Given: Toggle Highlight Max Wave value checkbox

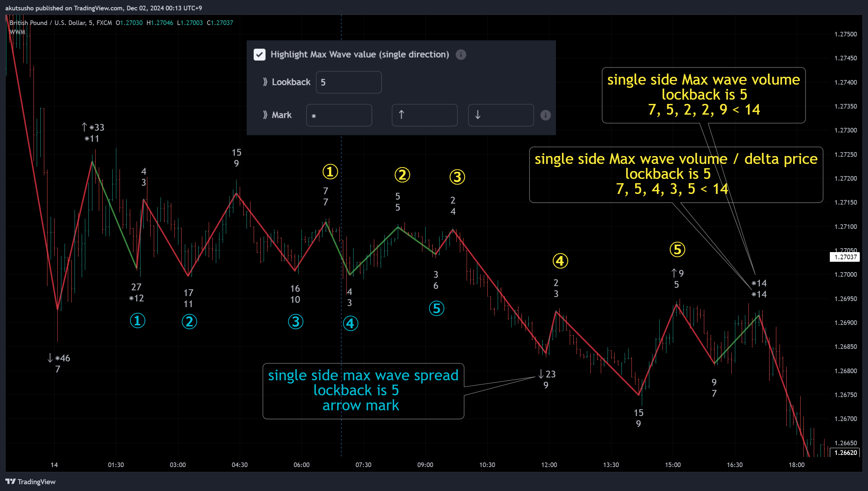Looking at the screenshot, I should click(259, 55).
